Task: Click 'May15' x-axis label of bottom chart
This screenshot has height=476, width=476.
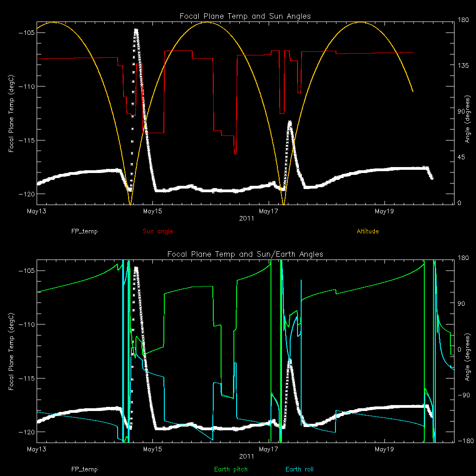Action: coord(152,449)
